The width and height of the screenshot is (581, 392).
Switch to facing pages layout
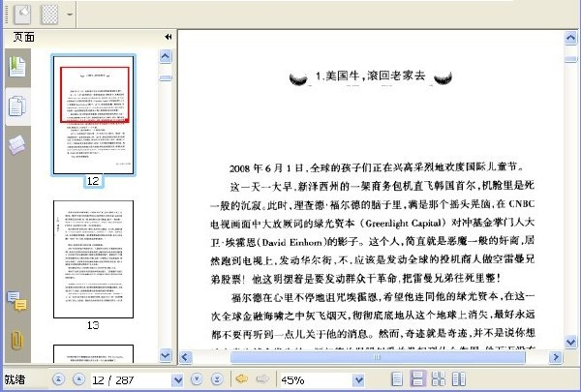coord(459,379)
